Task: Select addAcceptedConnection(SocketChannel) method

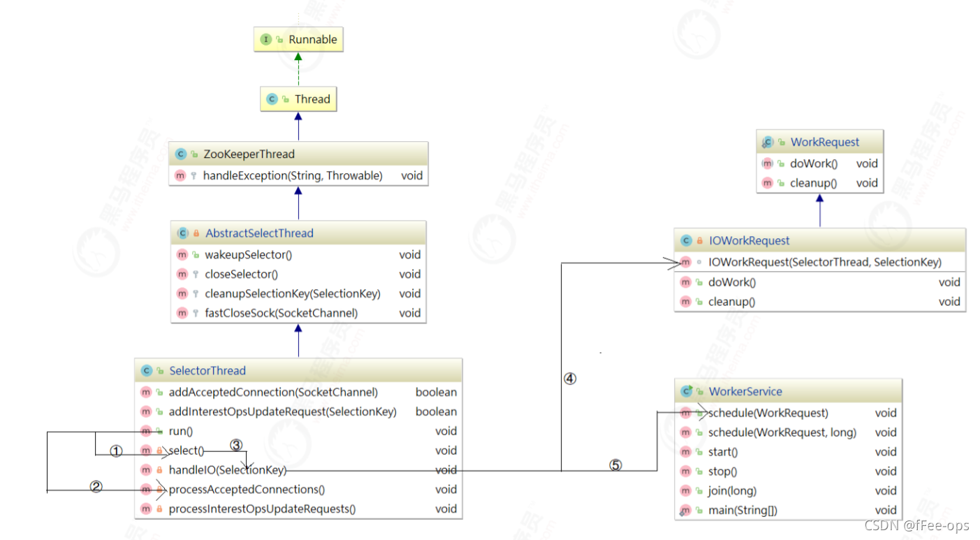Action: click(273, 393)
